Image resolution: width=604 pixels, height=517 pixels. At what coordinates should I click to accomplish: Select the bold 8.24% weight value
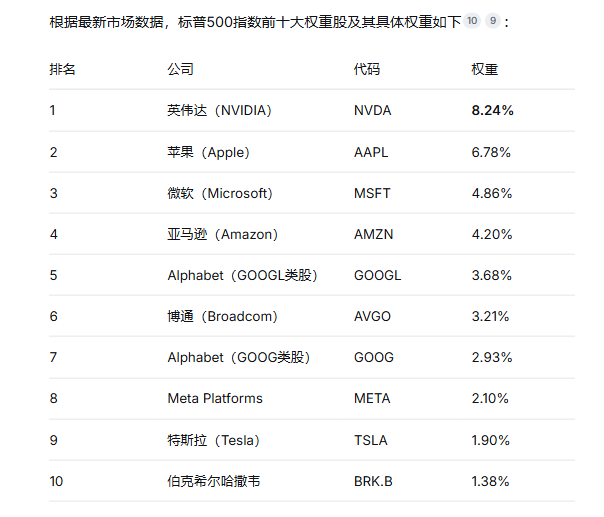click(x=492, y=111)
